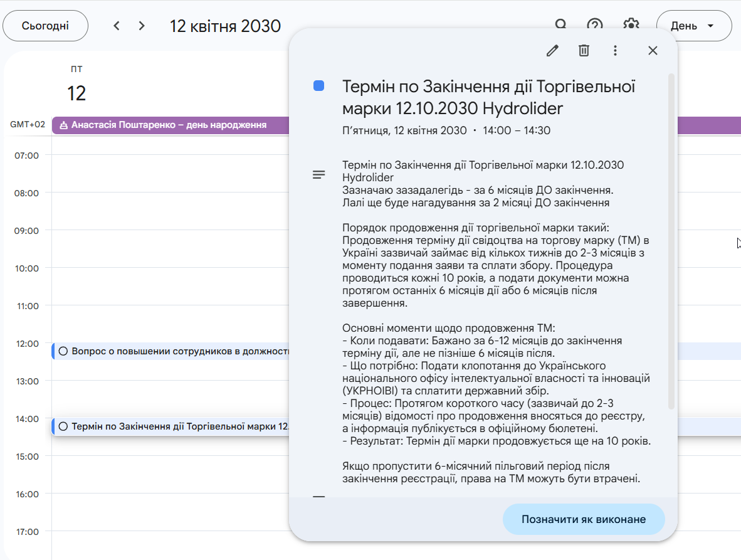The height and width of the screenshot is (560, 741).
Task: Open the help question-mark icon
Action: pos(594,24)
